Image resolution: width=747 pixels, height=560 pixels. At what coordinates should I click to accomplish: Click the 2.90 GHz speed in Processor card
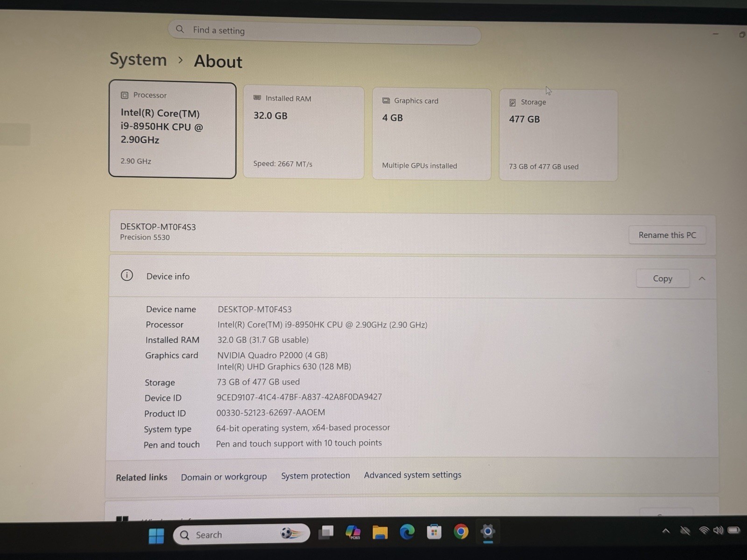pyautogui.click(x=136, y=161)
